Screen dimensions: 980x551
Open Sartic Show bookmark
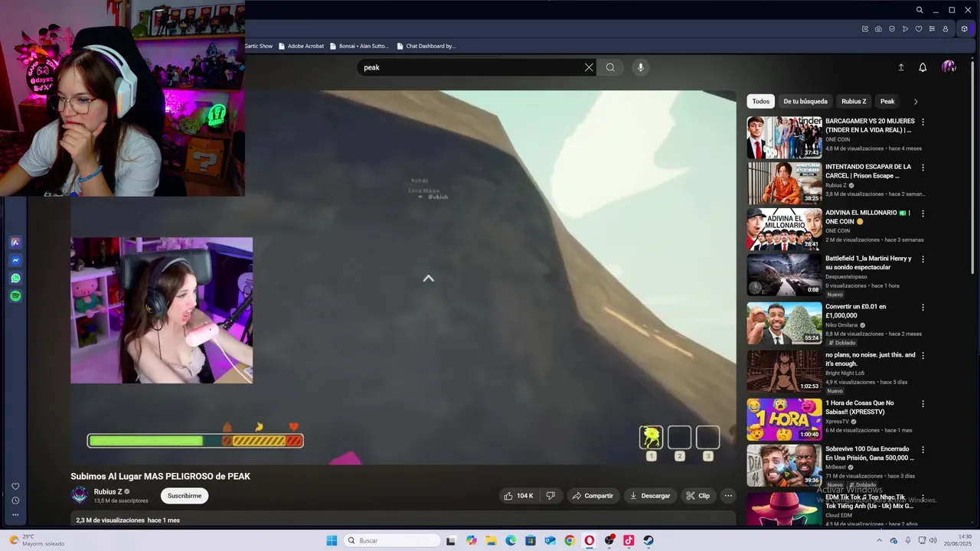coord(259,46)
